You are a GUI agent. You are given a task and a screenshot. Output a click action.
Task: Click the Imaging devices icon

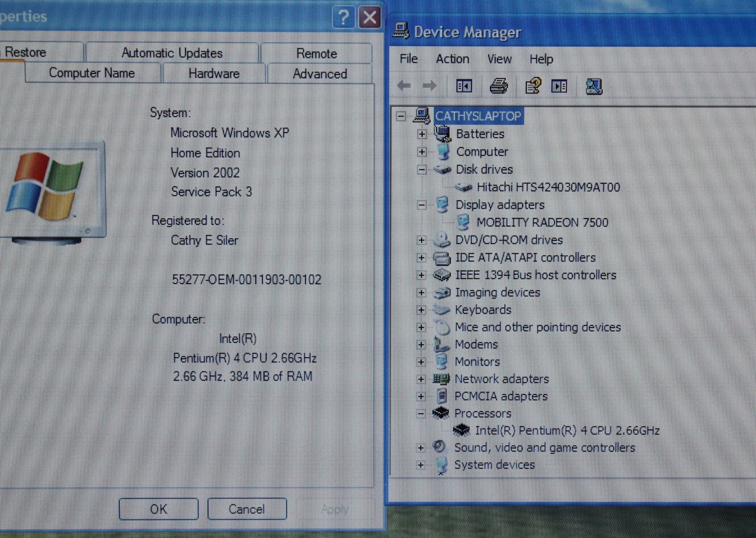click(x=442, y=293)
